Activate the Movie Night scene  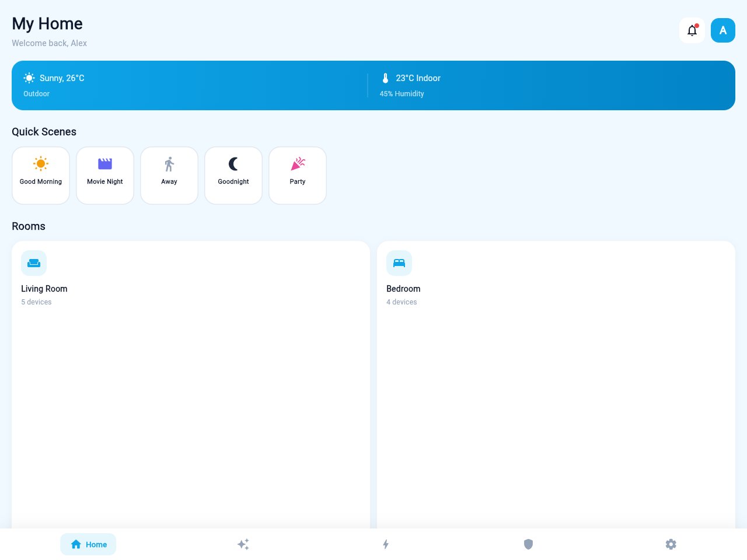click(105, 176)
